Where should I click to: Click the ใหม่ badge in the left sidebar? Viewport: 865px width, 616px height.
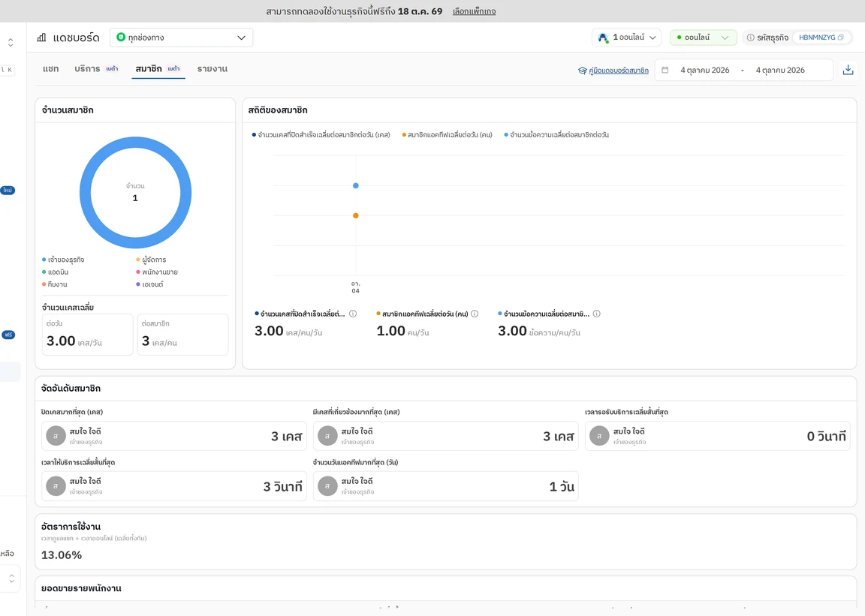coord(8,191)
